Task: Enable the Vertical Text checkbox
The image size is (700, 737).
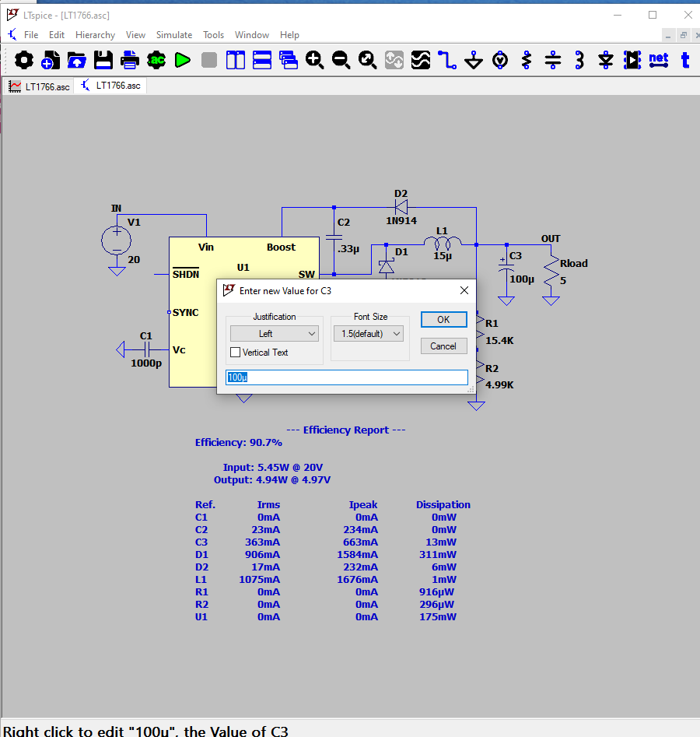Action: [236, 353]
